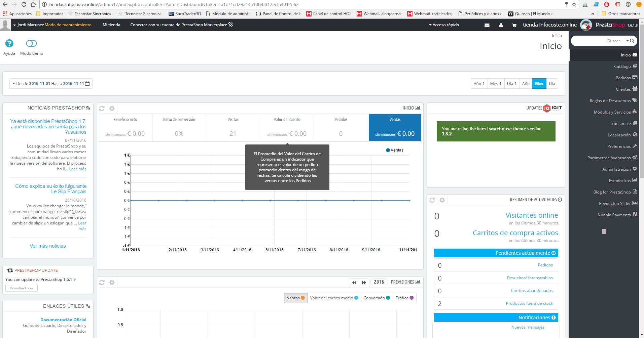
Task: Toggle the Modo demo switch
Action: [x=31, y=43]
